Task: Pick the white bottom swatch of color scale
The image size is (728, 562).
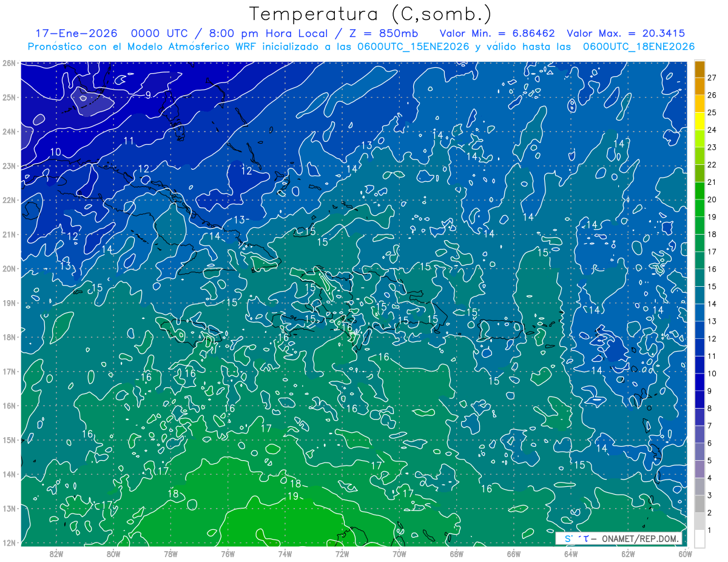Action: (x=700, y=538)
